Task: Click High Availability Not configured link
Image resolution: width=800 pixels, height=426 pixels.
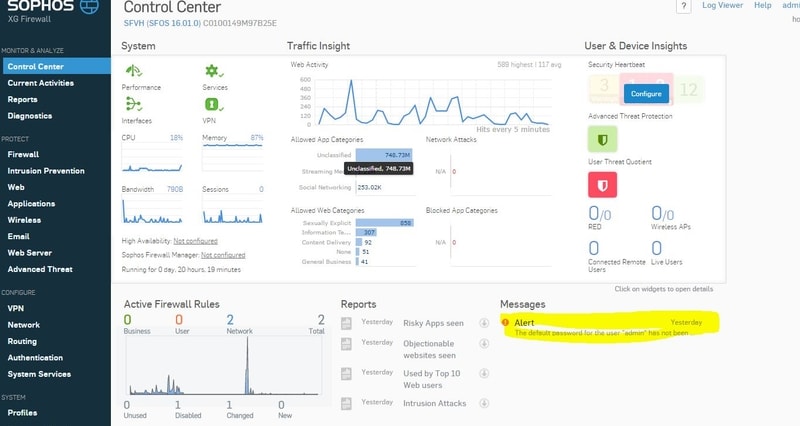Action: tap(195, 241)
